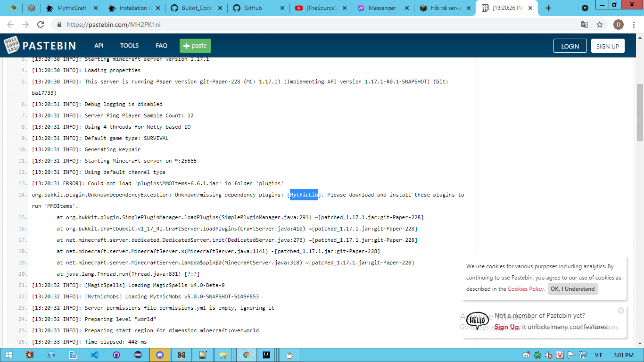Open the Chrome profile avatar D

click(619, 25)
